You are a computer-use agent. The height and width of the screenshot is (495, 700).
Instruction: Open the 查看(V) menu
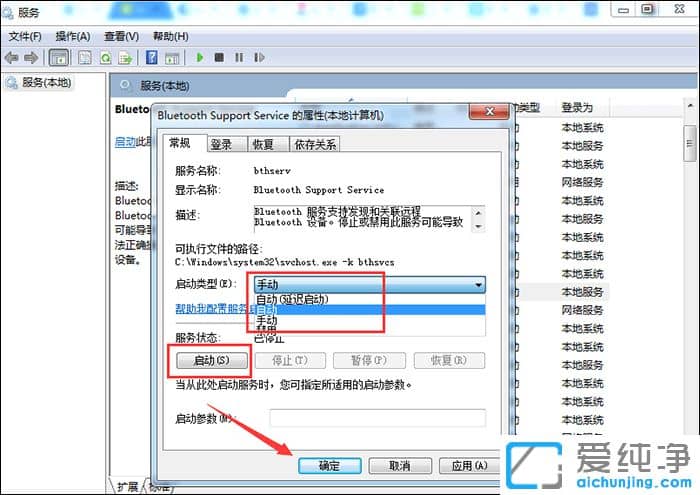121,36
